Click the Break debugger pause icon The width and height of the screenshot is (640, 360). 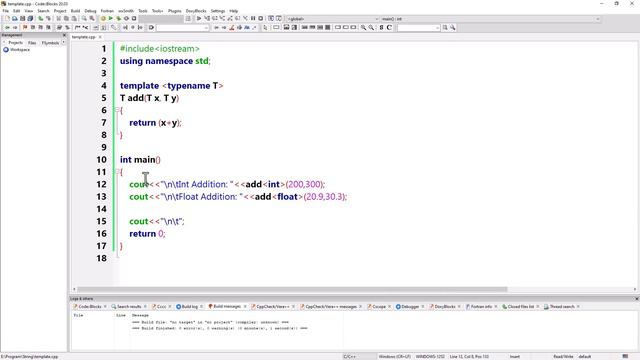point(253,19)
